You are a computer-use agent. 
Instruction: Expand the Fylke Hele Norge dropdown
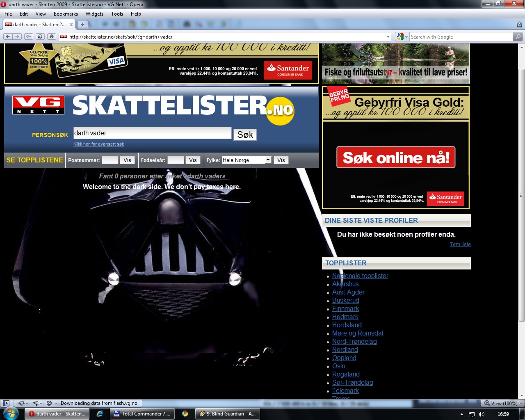point(268,160)
